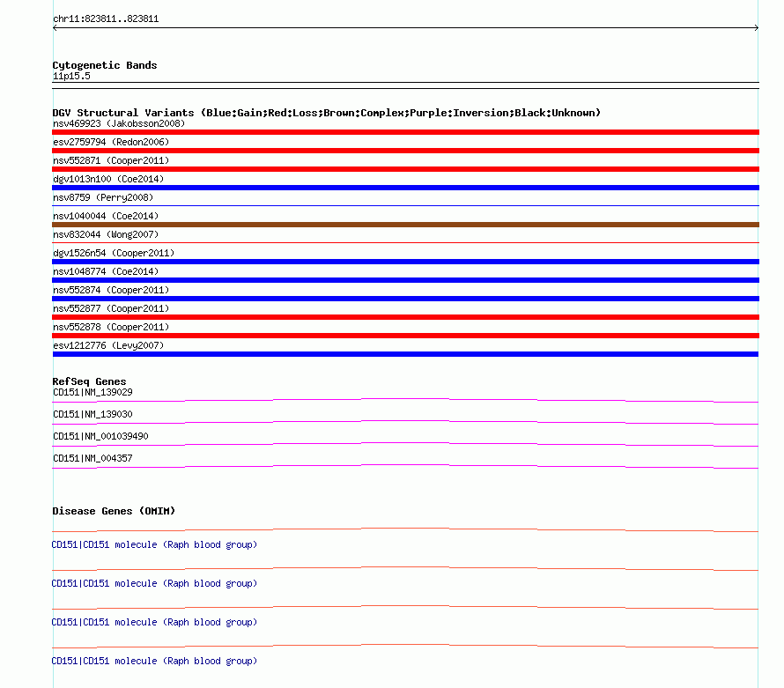Click the blue bar under nsv1048774
Viewport: 784px width, 688px height.
(405, 280)
